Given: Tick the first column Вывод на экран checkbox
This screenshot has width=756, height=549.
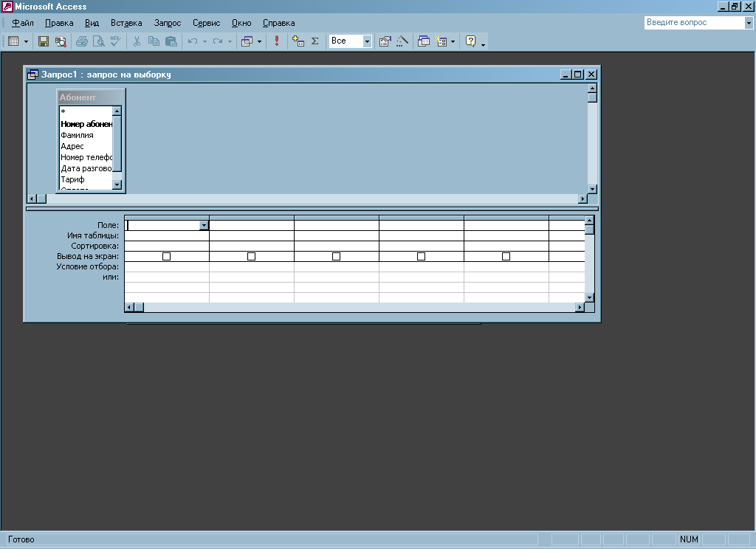Looking at the screenshot, I should tap(166, 257).
